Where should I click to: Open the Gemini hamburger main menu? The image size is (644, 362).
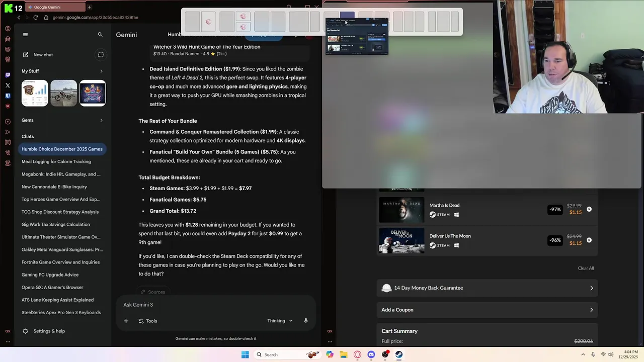(x=26, y=35)
